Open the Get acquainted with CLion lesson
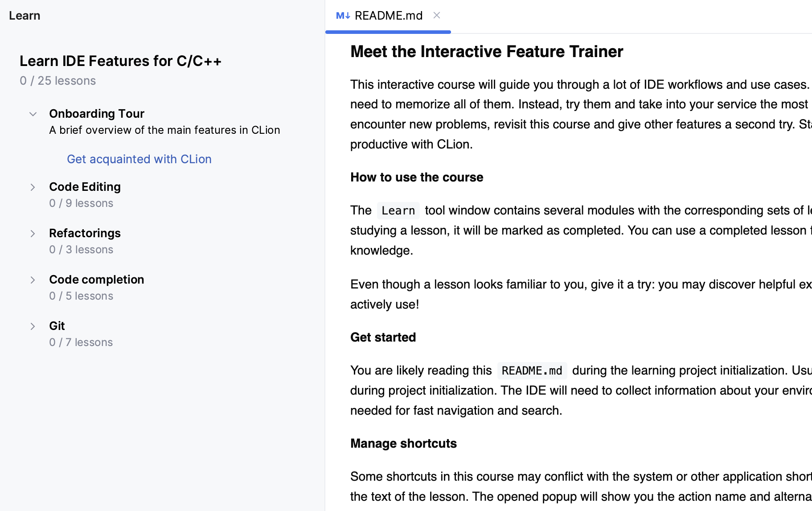The image size is (812, 511). click(x=139, y=159)
